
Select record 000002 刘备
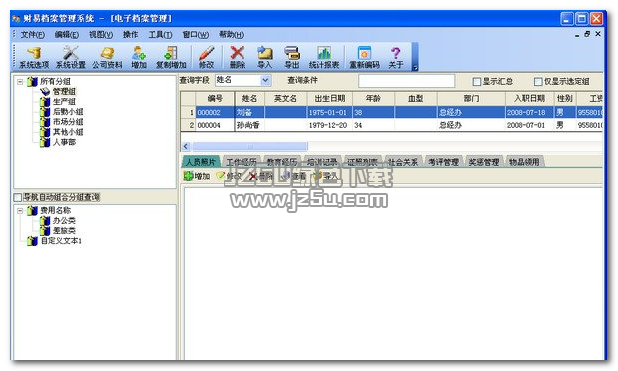[392, 112]
